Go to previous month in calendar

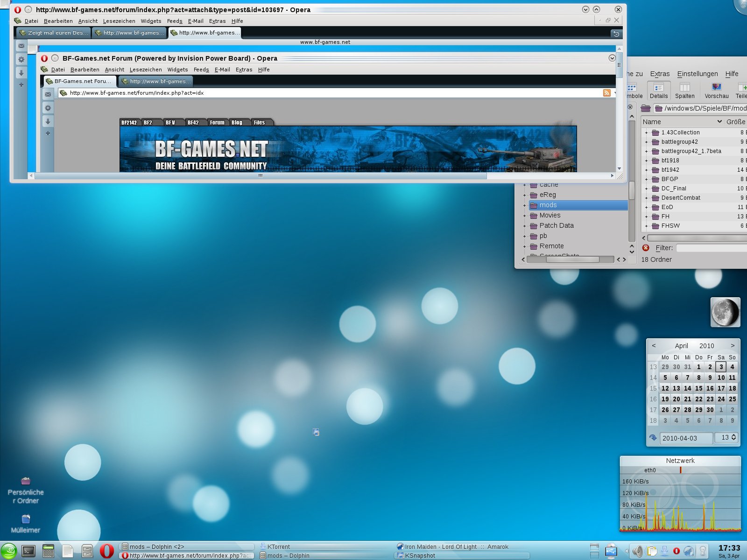654,346
